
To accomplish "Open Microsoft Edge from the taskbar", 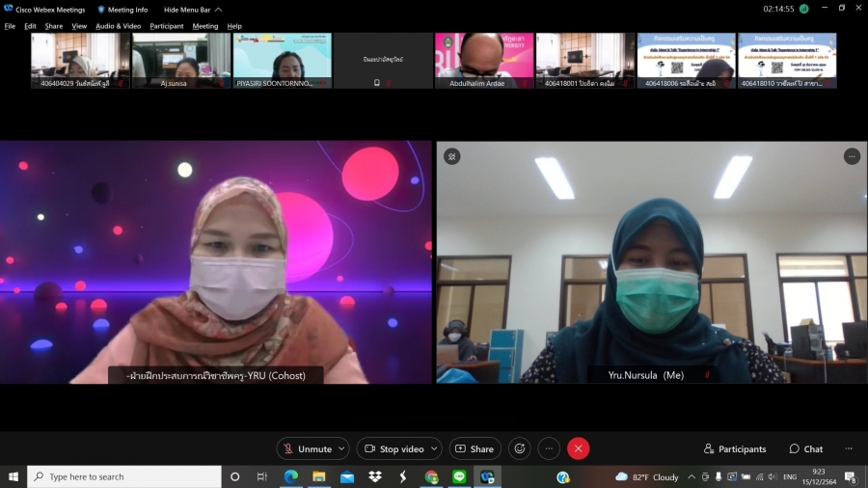I will [x=290, y=476].
